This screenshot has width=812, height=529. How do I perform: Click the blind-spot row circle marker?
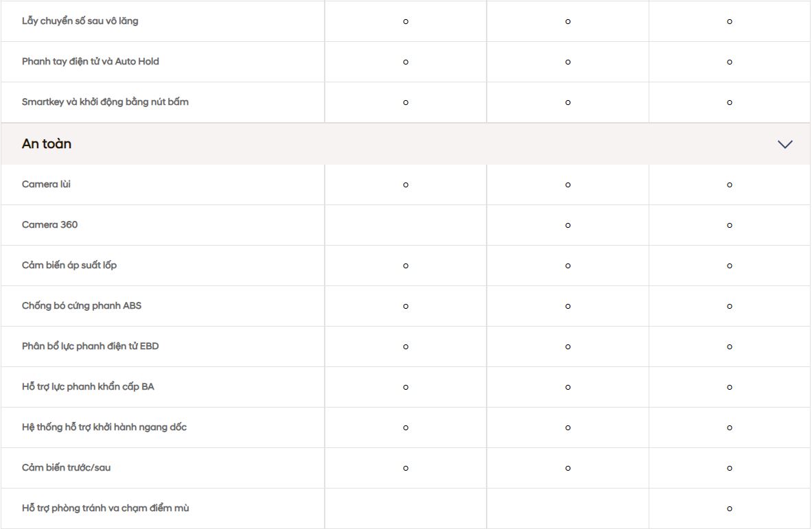coord(730,508)
